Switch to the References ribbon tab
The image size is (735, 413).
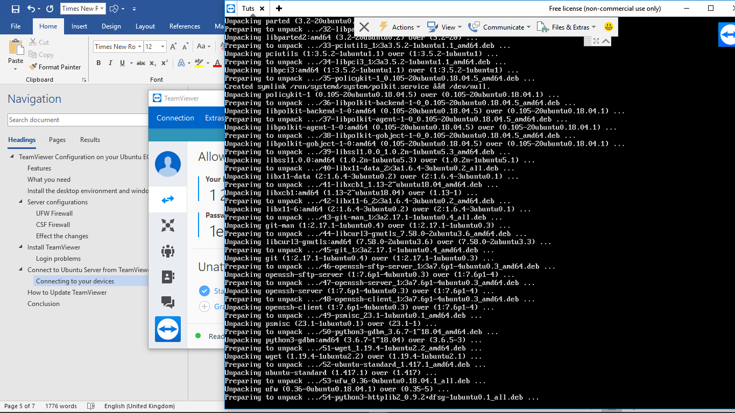pyautogui.click(x=185, y=26)
